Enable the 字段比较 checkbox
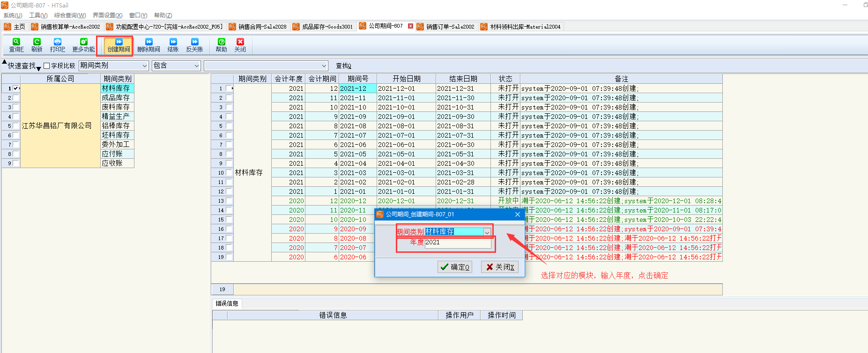 [x=47, y=66]
